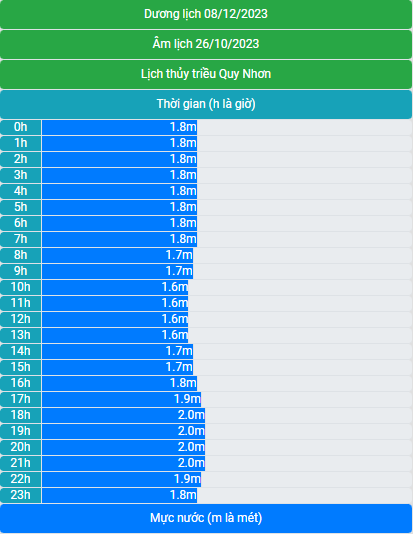The height and width of the screenshot is (534, 413).
Task: Click the 2.0m bar in the 18h row
Action: coord(124,415)
